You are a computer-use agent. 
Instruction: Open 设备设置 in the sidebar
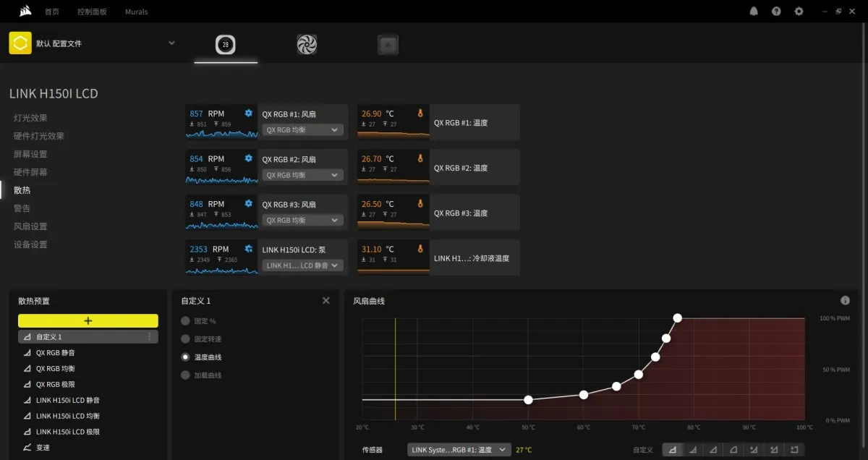click(x=30, y=244)
